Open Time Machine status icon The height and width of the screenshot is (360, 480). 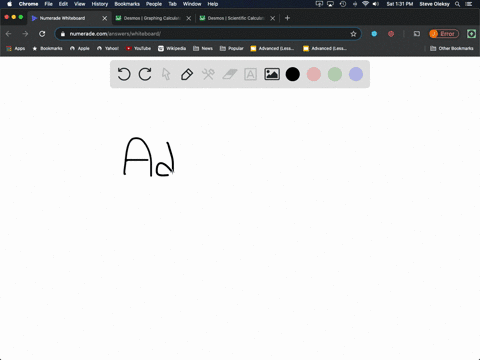tap(343, 4)
